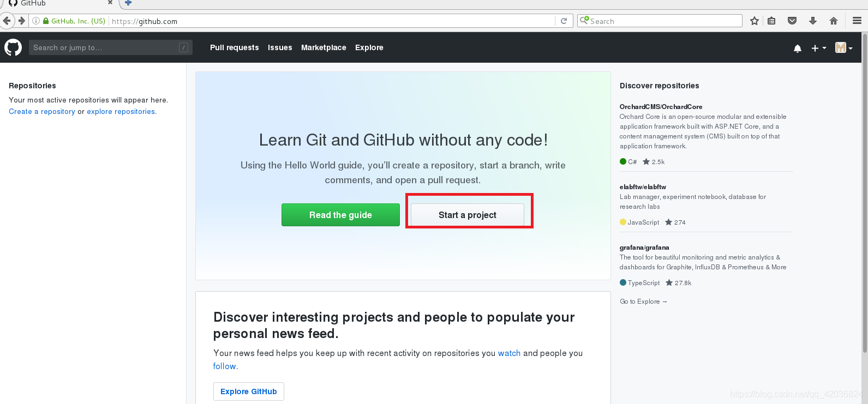Reload the page with refresh icon
Screen dimensions: 868x404
(x=564, y=21)
